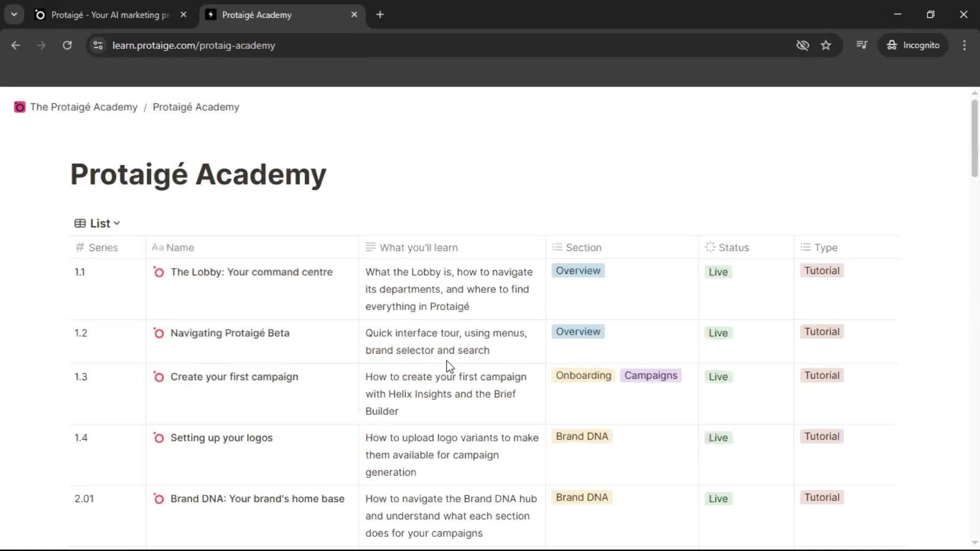
Task: Click the Protaigé logo icon in breadcrumb
Action: tap(19, 107)
